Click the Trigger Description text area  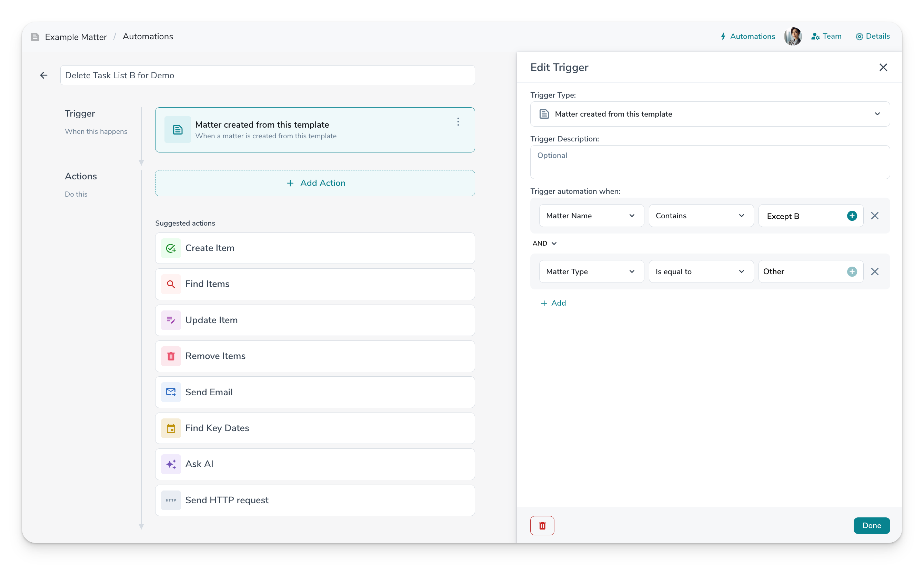pyautogui.click(x=710, y=162)
